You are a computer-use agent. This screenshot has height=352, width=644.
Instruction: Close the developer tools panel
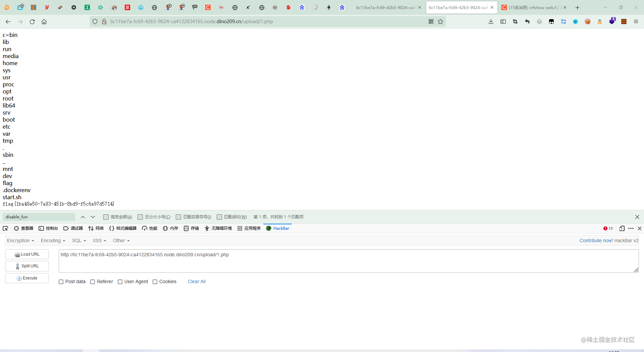point(640,228)
